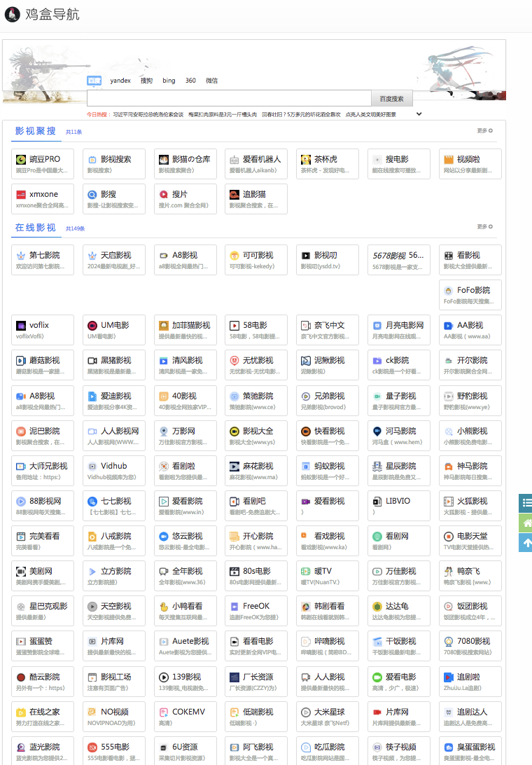Viewport: 532px width, 765px height.
Task: Open the 视频啦 site card
Action: click(x=470, y=164)
